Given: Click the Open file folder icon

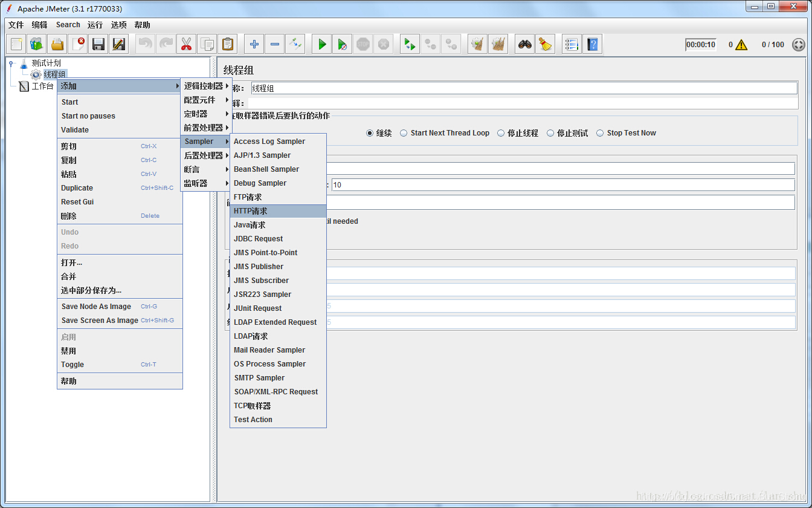Looking at the screenshot, I should pos(57,44).
